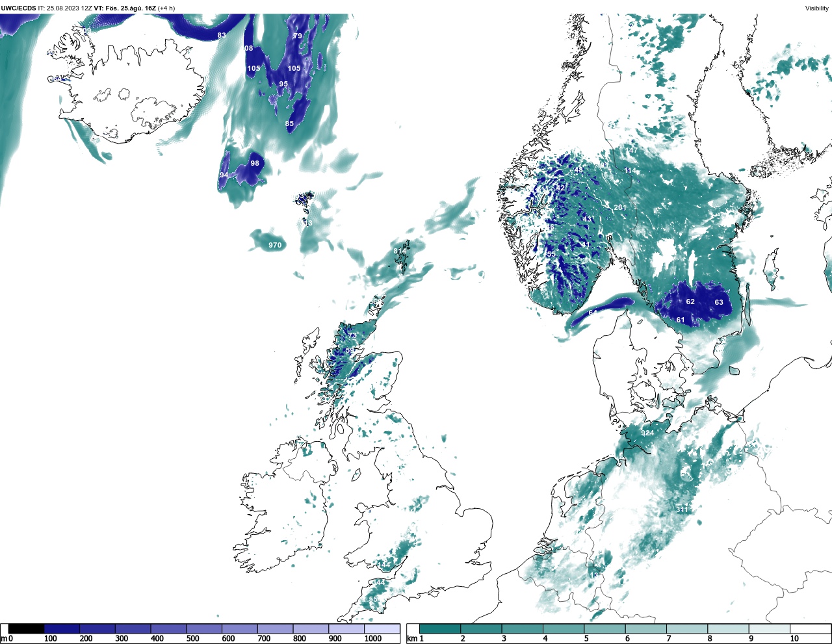Click the '311' value over Germany
The height and width of the screenshot is (644, 832).
682,509
